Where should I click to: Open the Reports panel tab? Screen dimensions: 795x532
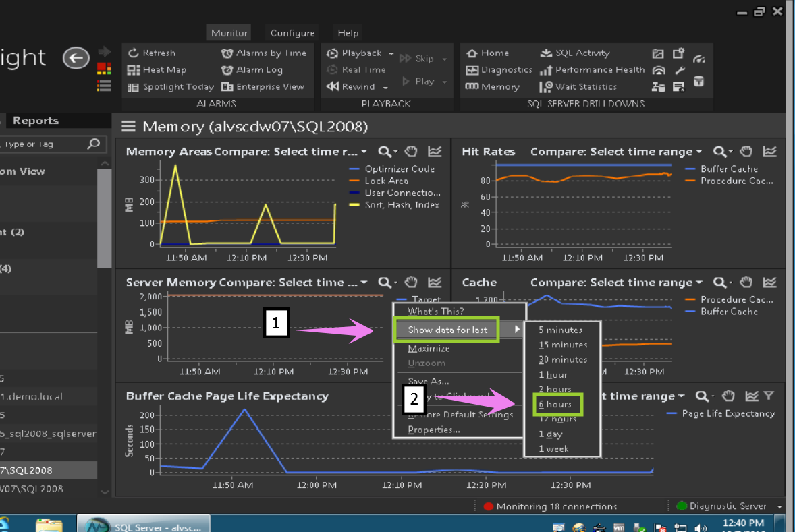click(36, 121)
